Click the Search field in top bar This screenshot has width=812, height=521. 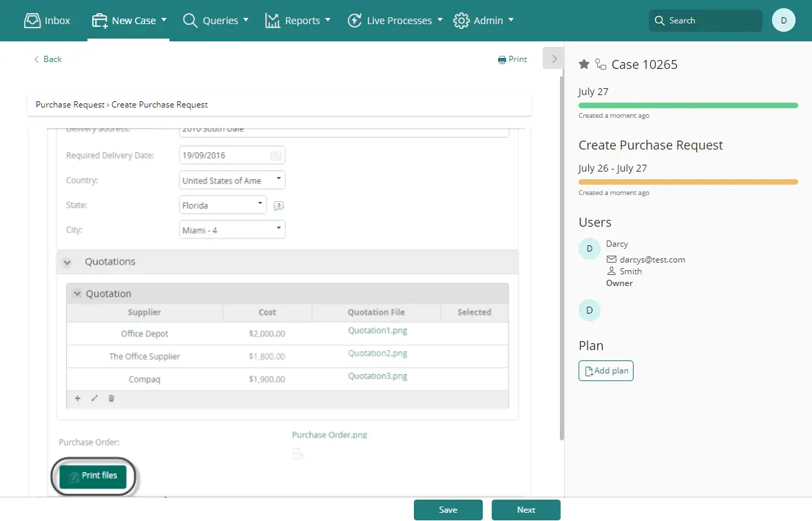[705, 21]
